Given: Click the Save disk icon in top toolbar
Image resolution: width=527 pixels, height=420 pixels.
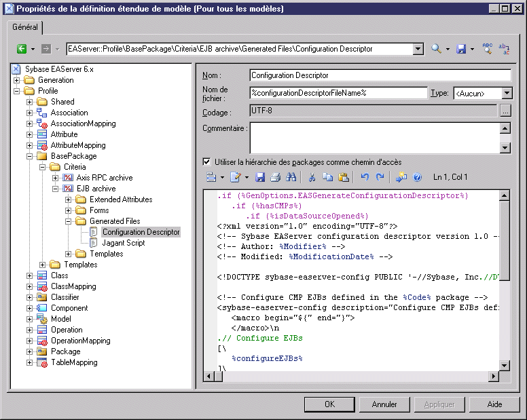Looking at the screenshot, I should 461,49.
